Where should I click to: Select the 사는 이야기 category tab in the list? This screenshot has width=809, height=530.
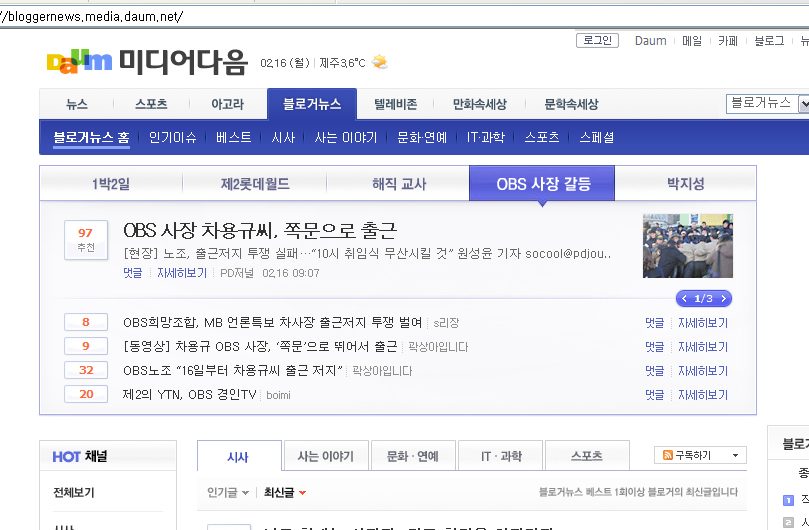(x=326, y=456)
